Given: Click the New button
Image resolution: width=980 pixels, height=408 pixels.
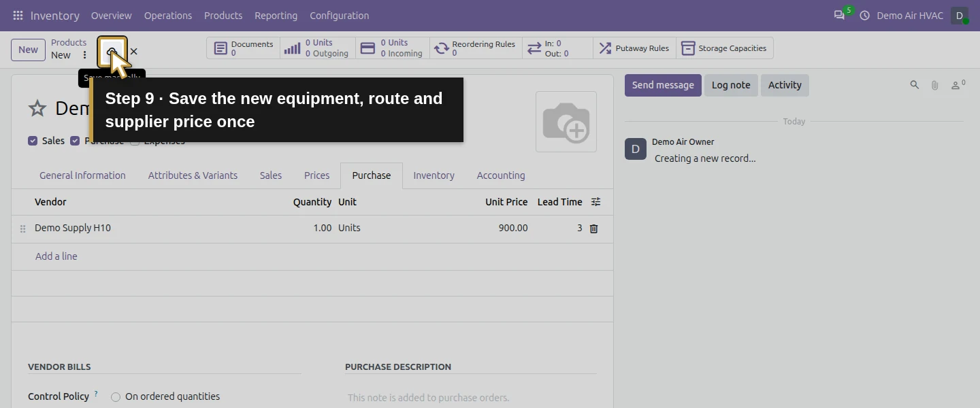Looking at the screenshot, I should [x=28, y=50].
